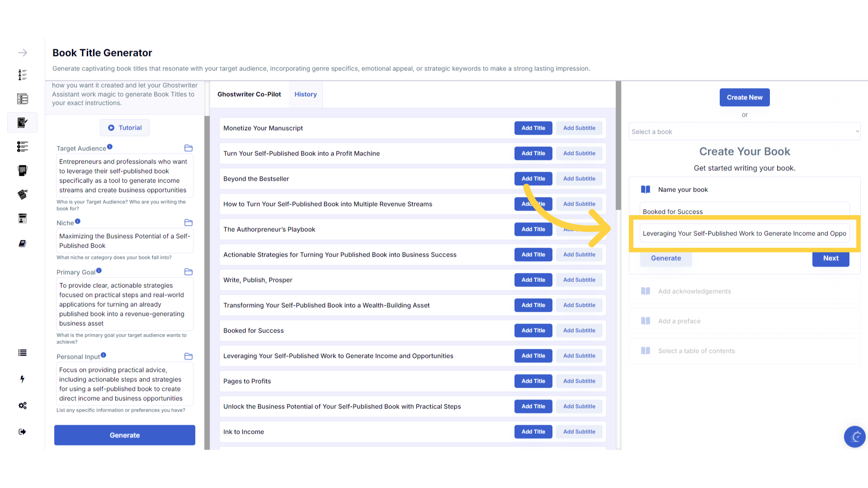Switch to the History tab
The width and height of the screenshot is (868, 488).
tap(306, 94)
